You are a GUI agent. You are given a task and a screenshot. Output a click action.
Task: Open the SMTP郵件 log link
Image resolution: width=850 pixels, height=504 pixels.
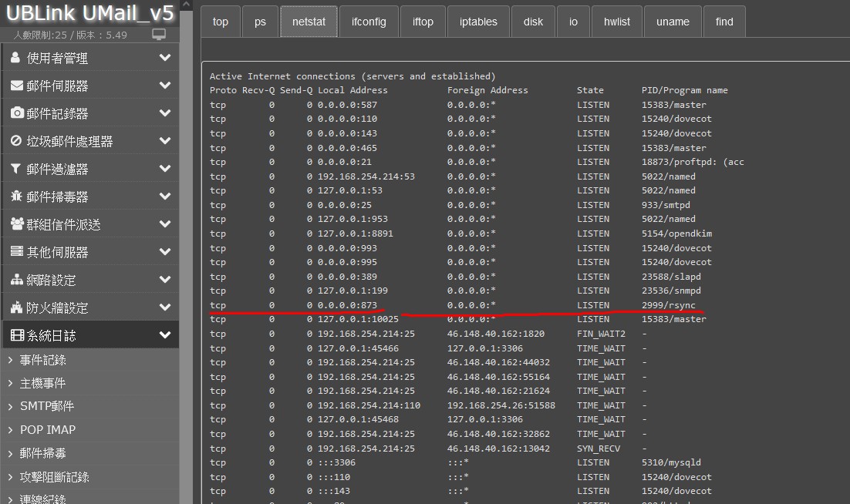tap(46, 406)
